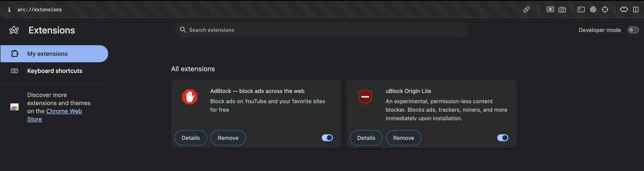Open Keyboard shortcuts section

click(x=54, y=71)
